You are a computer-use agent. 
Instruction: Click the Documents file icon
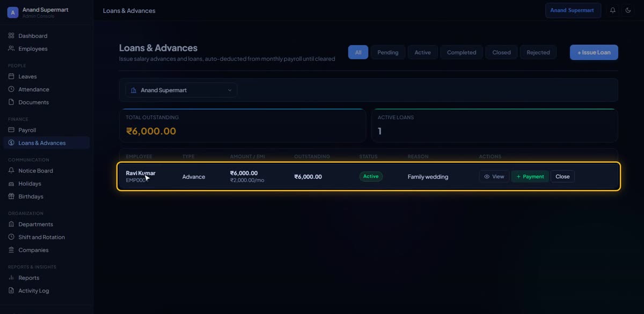pyautogui.click(x=11, y=102)
